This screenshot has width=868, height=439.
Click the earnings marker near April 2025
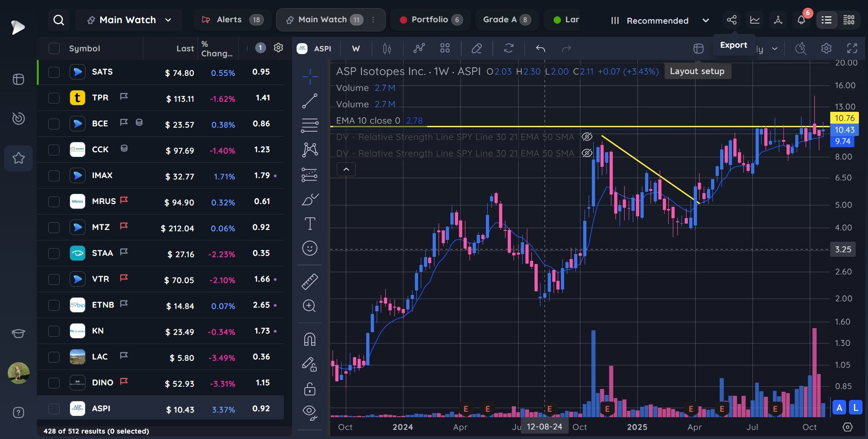(x=691, y=409)
